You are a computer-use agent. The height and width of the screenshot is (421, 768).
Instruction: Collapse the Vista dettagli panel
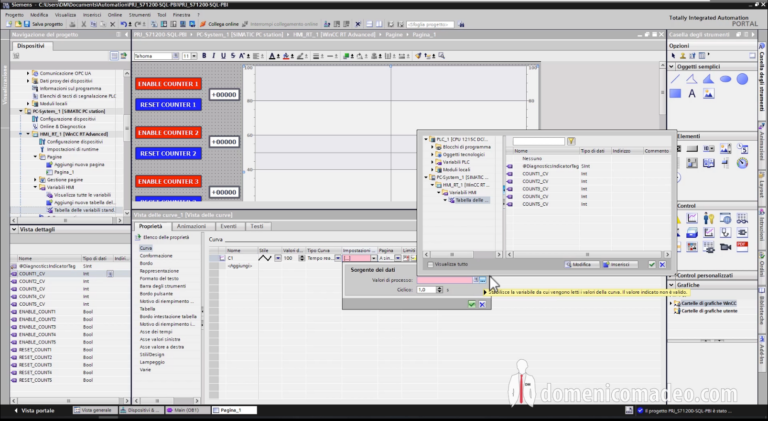(x=14, y=229)
